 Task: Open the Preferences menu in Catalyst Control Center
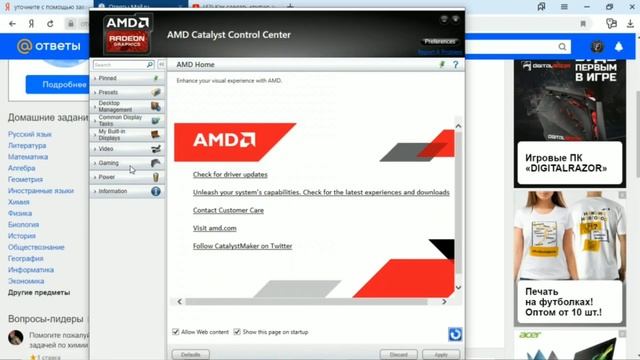tap(439, 42)
